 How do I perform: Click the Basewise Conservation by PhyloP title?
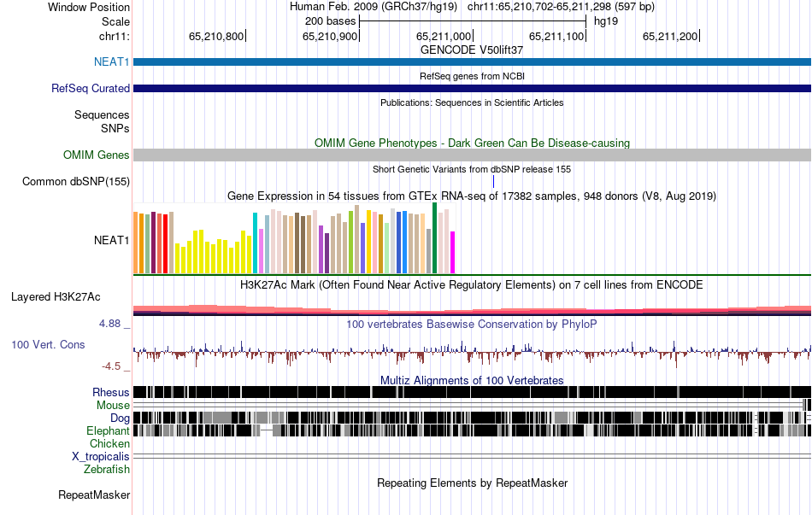pos(472,324)
